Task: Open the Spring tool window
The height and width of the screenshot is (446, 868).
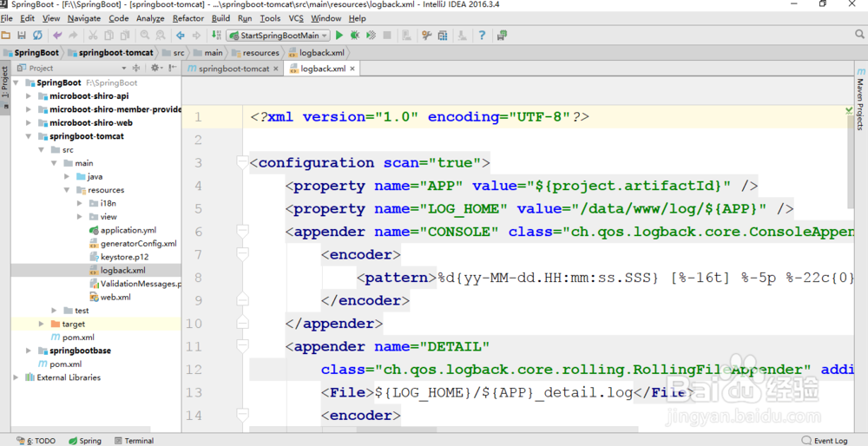Action: (x=85, y=441)
